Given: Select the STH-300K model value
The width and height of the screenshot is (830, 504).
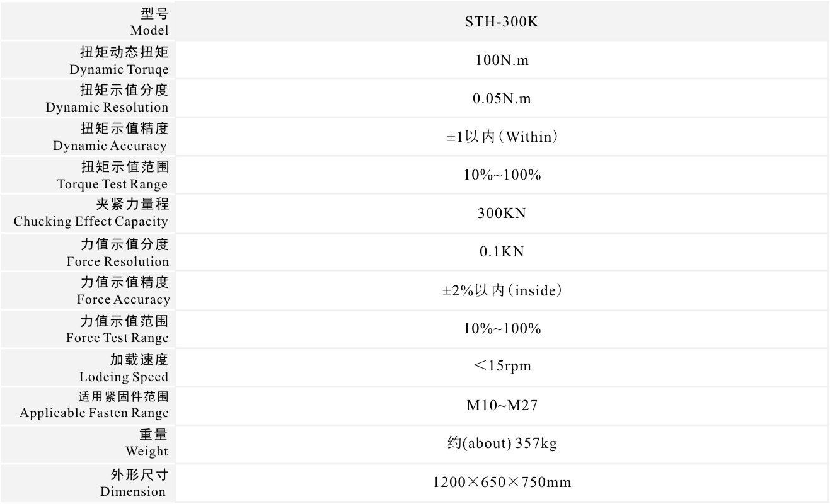Looking at the screenshot, I should 501,23.
